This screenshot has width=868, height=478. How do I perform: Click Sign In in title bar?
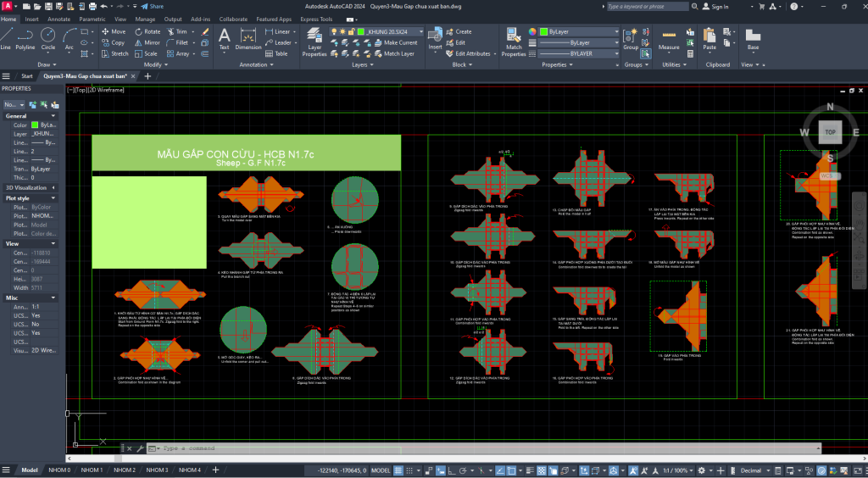click(x=719, y=7)
